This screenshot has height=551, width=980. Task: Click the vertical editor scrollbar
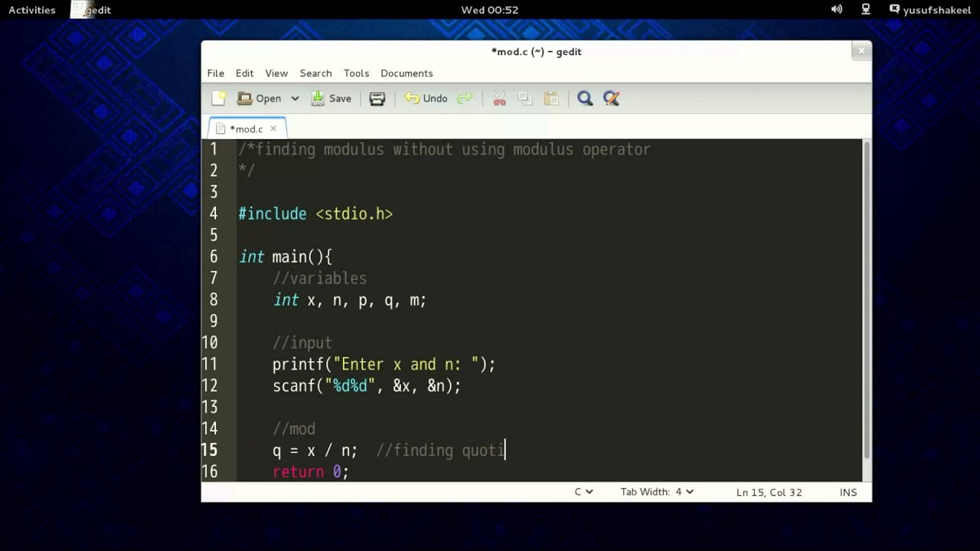[867, 298]
